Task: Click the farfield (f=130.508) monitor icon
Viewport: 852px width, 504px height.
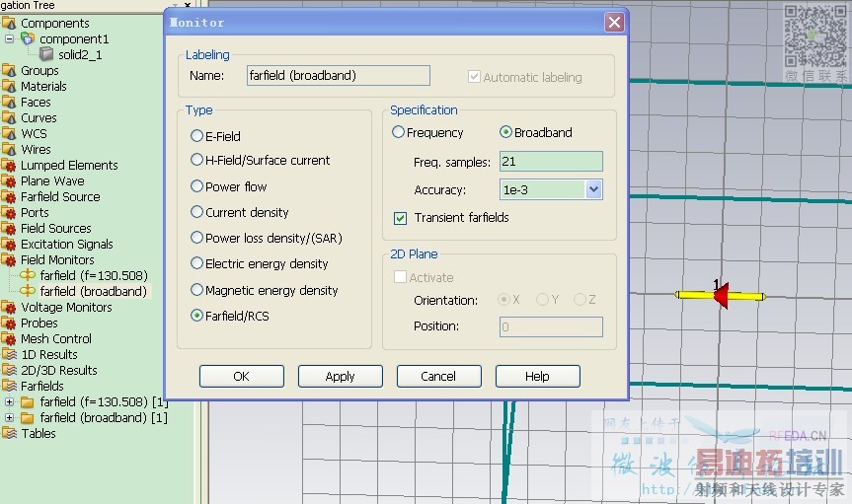Action: (28, 275)
